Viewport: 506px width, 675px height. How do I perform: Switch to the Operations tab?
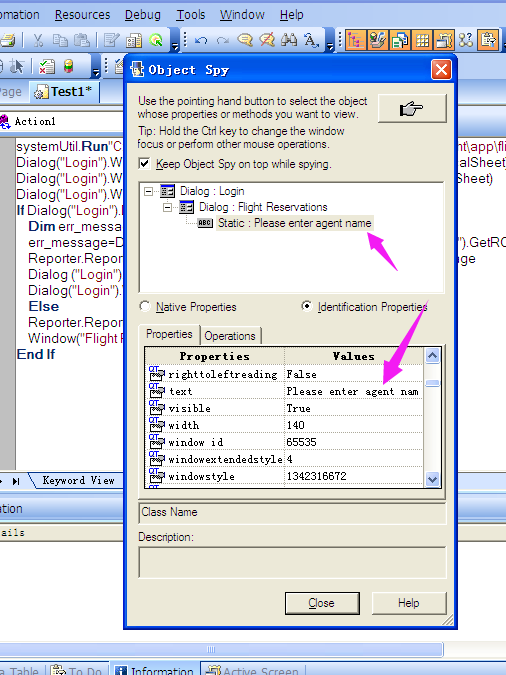click(x=230, y=336)
